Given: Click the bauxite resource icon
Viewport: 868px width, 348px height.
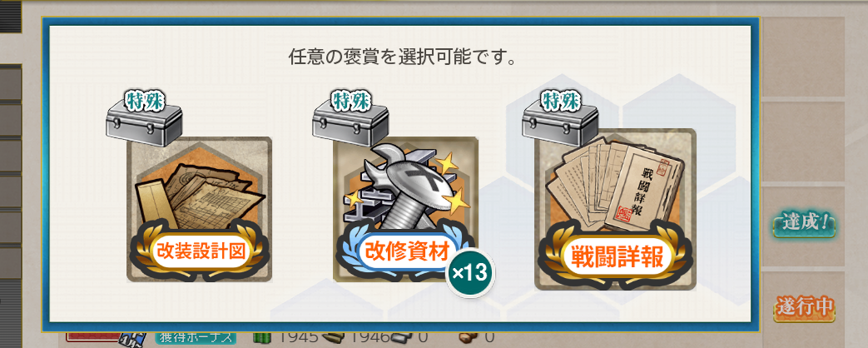Looking at the screenshot, I should pyautogui.click(x=468, y=336).
